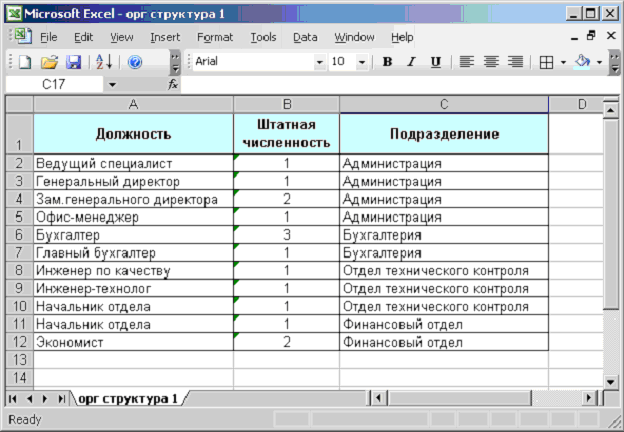624x432 pixels.
Task: Open the font name dropdown
Action: [319, 62]
